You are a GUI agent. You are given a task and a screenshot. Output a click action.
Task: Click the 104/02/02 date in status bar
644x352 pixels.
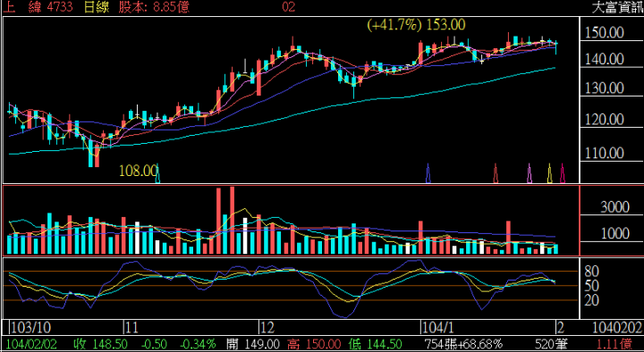pos(30,344)
